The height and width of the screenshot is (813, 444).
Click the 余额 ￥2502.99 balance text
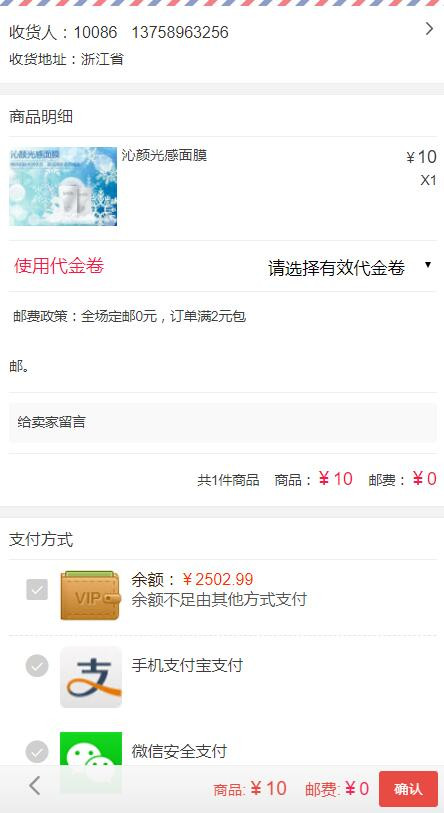(192, 579)
